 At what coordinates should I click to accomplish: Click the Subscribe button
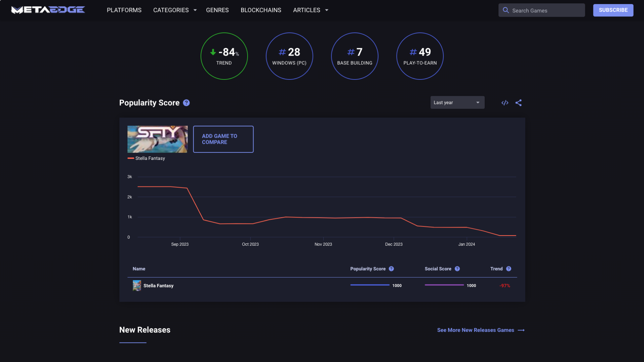(613, 10)
